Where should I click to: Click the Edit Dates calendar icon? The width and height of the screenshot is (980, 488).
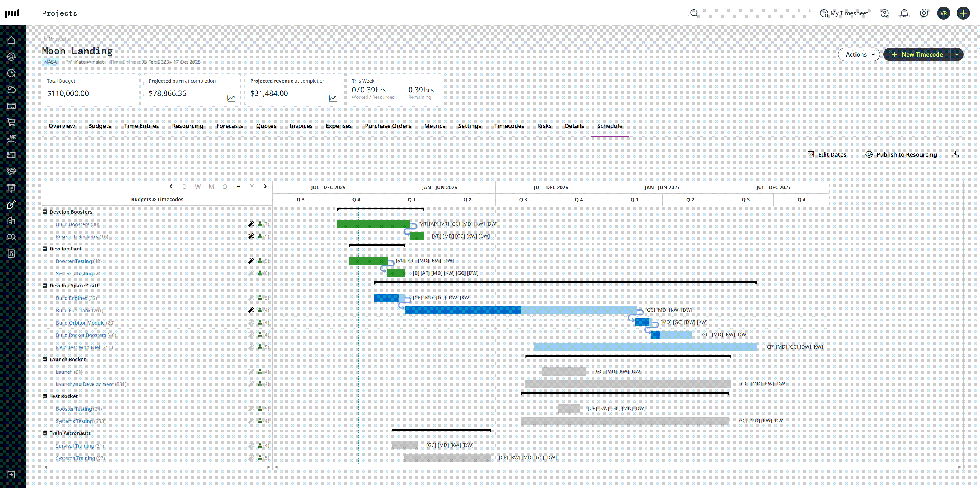tap(811, 154)
